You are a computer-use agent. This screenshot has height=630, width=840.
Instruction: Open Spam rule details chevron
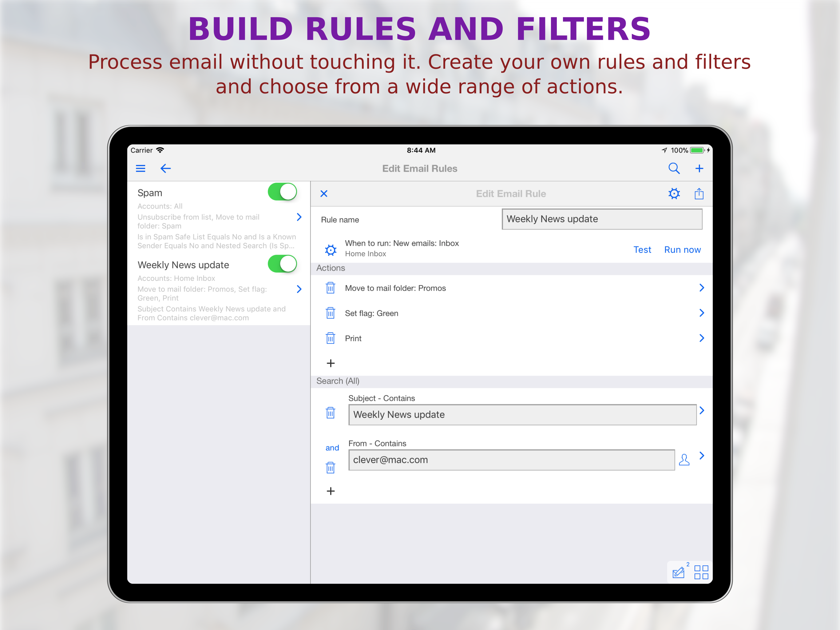299,217
